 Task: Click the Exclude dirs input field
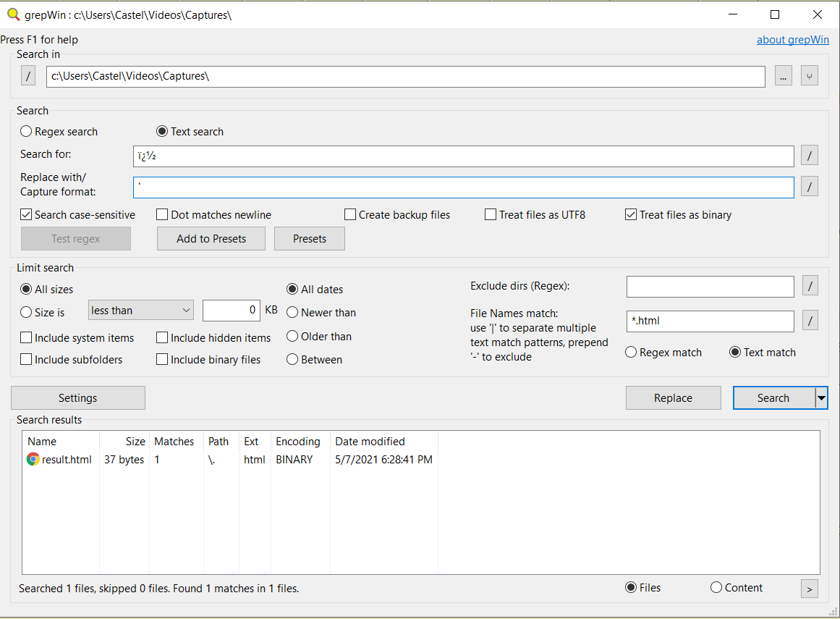point(710,286)
